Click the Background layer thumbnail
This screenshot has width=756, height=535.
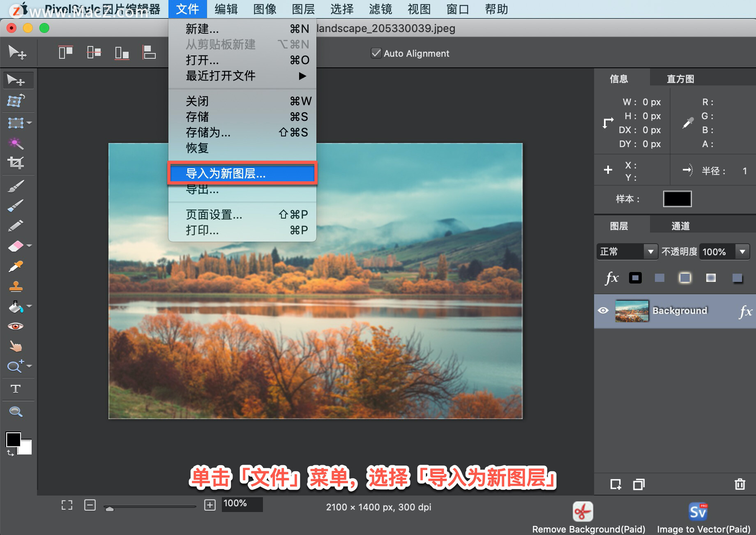click(x=632, y=311)
